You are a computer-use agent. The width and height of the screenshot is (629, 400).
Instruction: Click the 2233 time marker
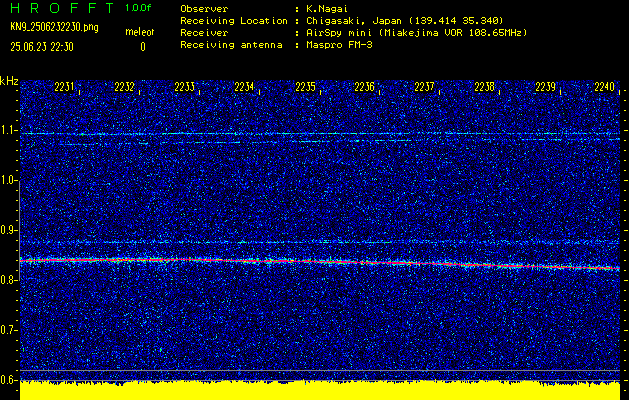pos(185,87)
